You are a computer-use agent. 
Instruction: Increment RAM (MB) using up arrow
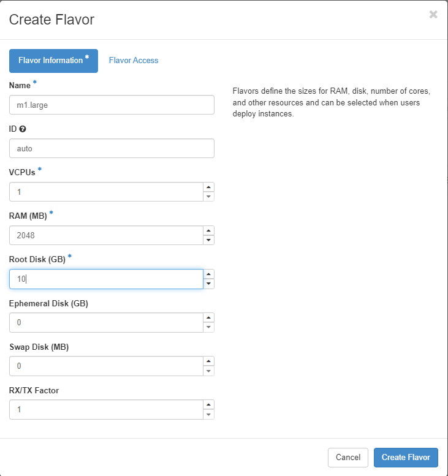[209, 231]
